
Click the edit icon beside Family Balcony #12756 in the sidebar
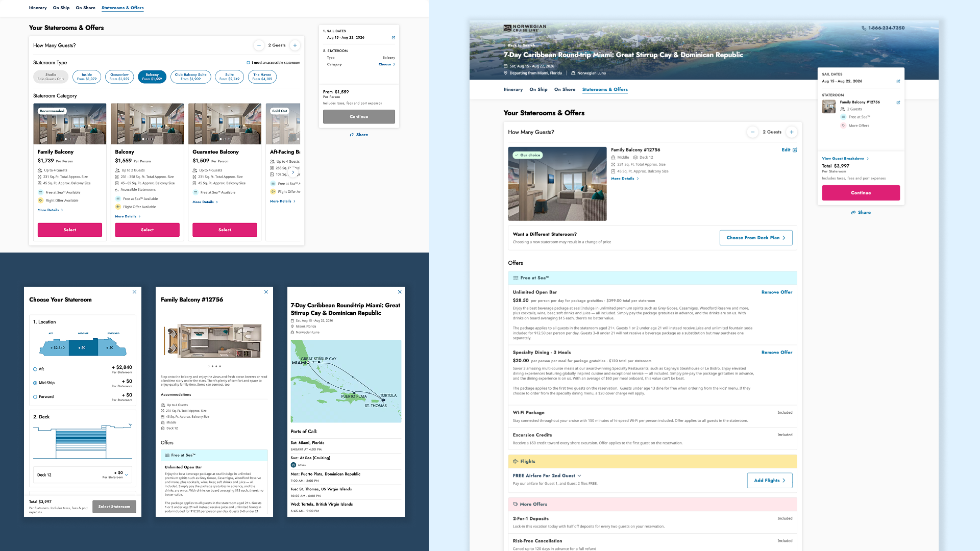click(898, 103)
